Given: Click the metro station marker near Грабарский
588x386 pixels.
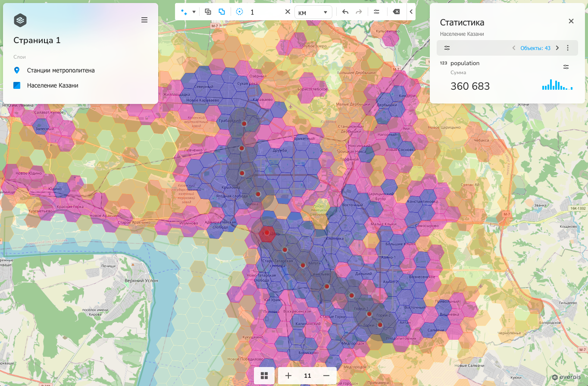Looking at the screenshot, I should pos(244,123).
